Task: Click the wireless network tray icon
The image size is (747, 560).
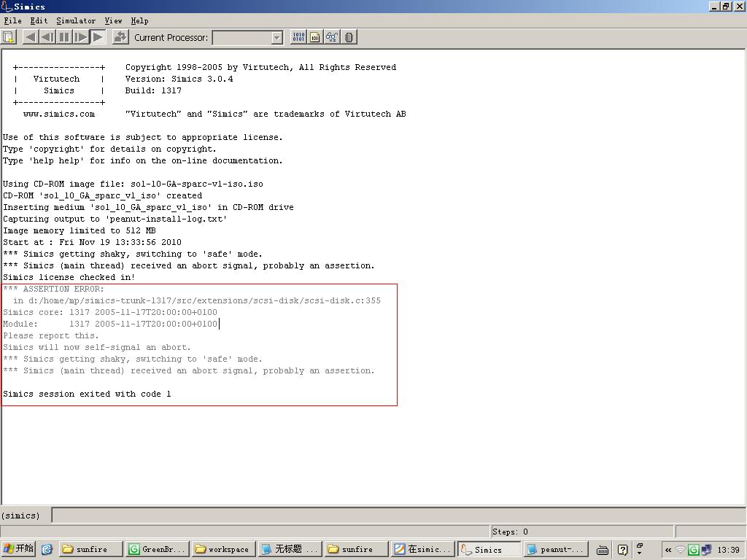Action: coord(681,550)
